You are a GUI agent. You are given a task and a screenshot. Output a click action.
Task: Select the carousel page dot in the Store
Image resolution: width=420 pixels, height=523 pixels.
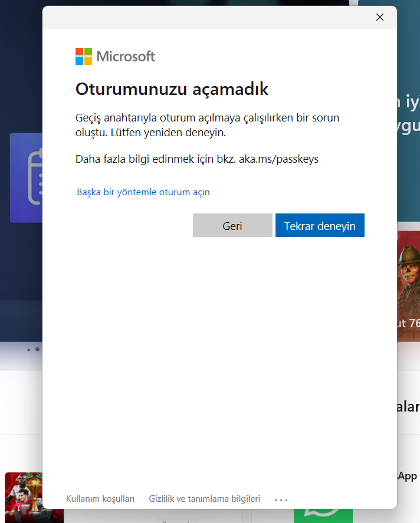37,349
